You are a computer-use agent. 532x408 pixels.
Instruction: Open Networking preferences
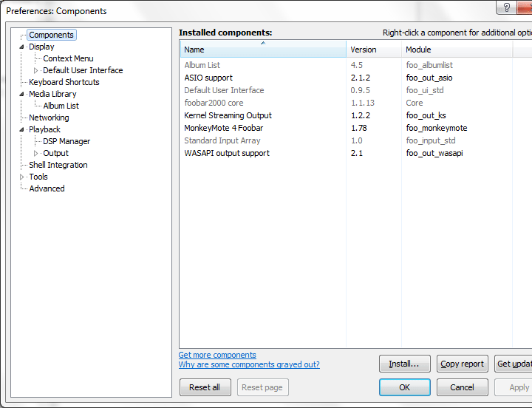pos(49,118)
